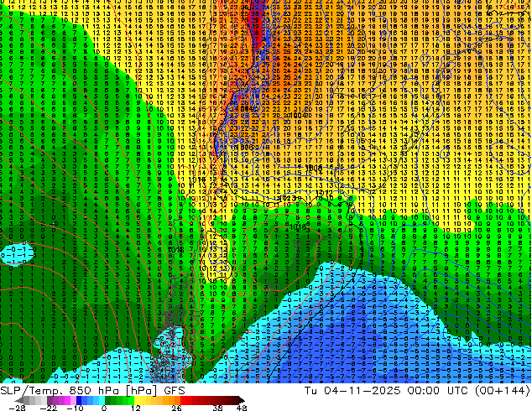
Task: Click the '1004' isobar label on the map
Action: (299, 116)
